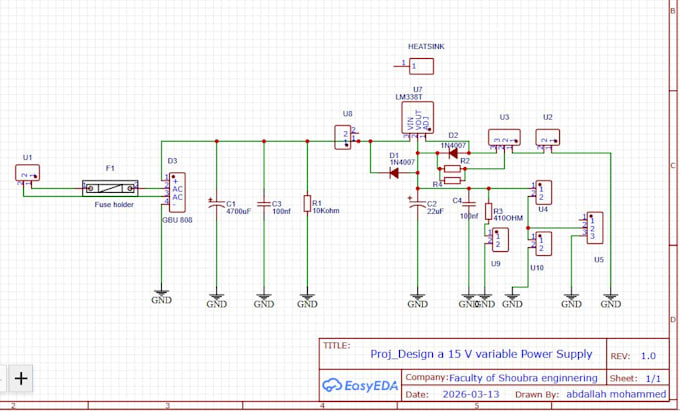Viewport: 680px width, 411px height.
Task: Click the 'GBU 808' label
Action: click(x=177, y=220)
